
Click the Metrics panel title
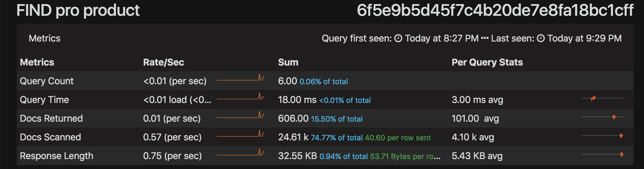(44, 38)
